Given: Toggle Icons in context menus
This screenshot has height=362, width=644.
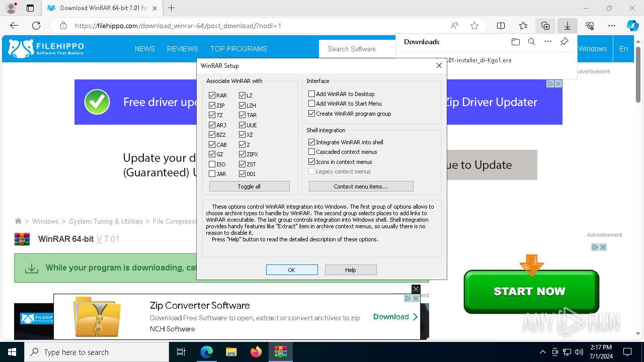Looking at the screenshot, I should (311, 161).
